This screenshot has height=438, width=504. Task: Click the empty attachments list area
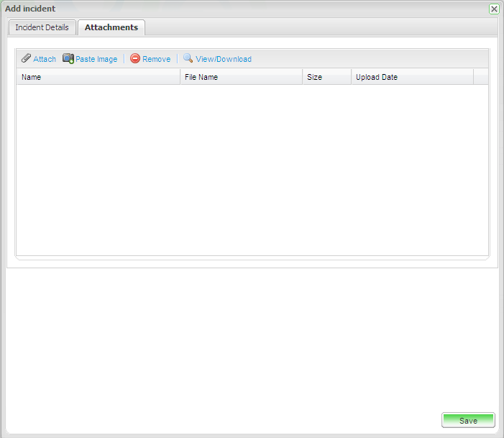pyautogui.click(x=252, y=169)
